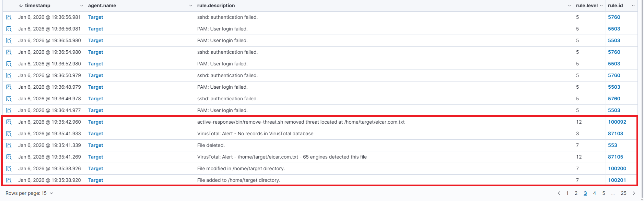644x201 pixels.
Task: Inspect the 19:36:50.979 event details icon
Action: coord(9,76)
